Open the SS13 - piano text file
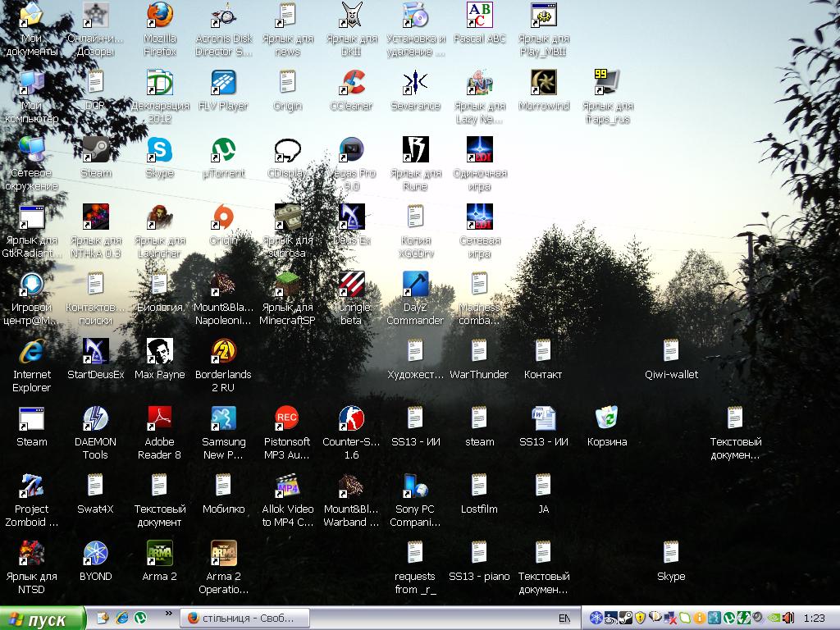 click(x=479, y=561)
